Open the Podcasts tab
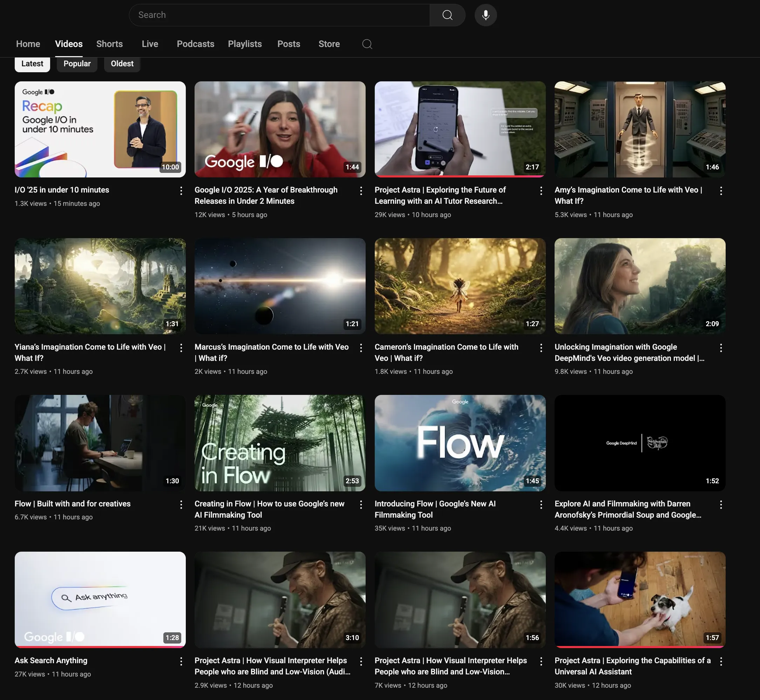The image size is (760, 700). [195, 44]
